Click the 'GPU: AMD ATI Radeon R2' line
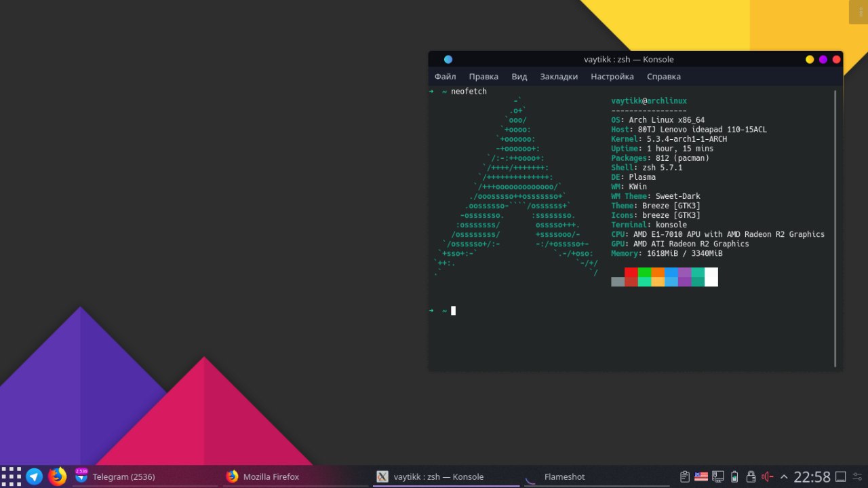The image size is (868, 488). pyautogui.click(x=680, y=244)
